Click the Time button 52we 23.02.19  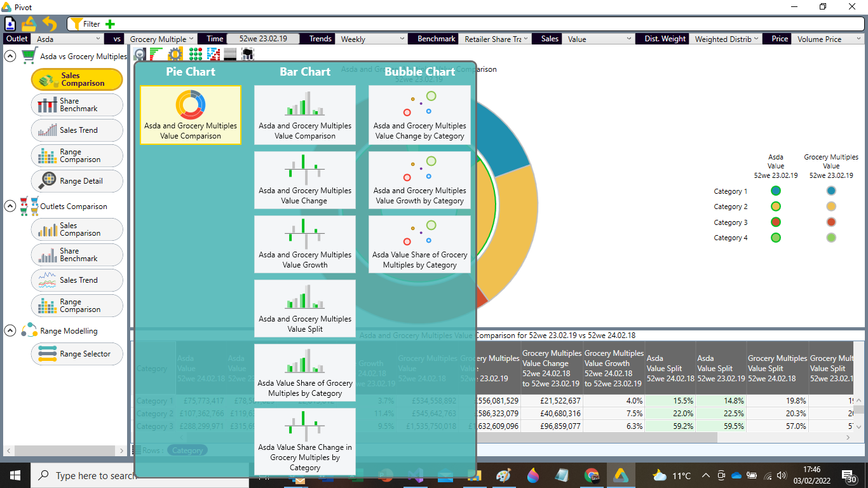[263, 39]
